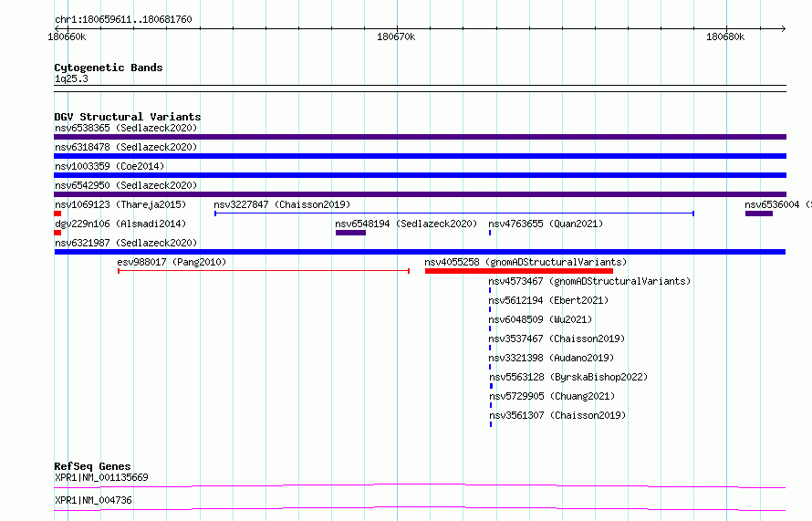The height and width of the screenshot is (521, 812).
Task: Click the blue tick under nsv3561307
Action: 491,424
